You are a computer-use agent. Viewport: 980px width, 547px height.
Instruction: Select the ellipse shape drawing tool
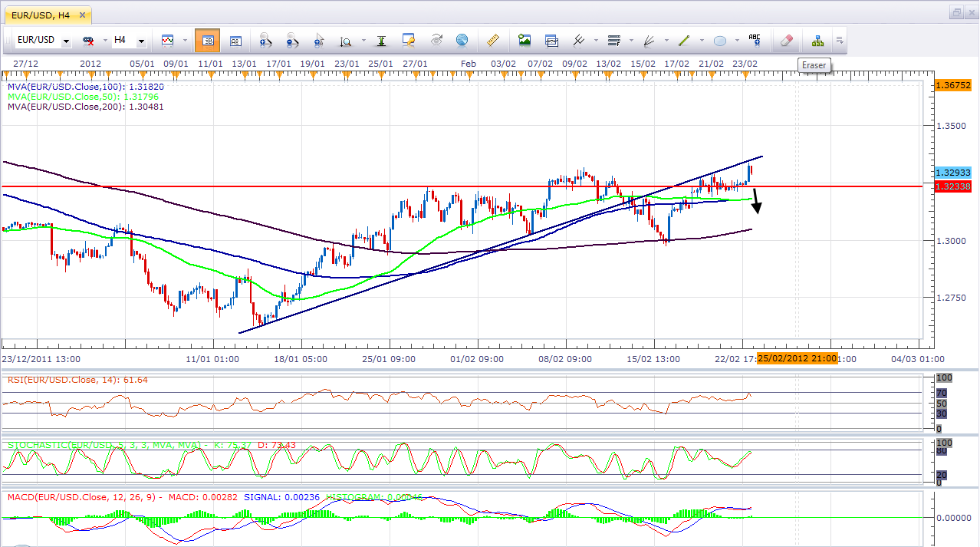tap(720, 40)
